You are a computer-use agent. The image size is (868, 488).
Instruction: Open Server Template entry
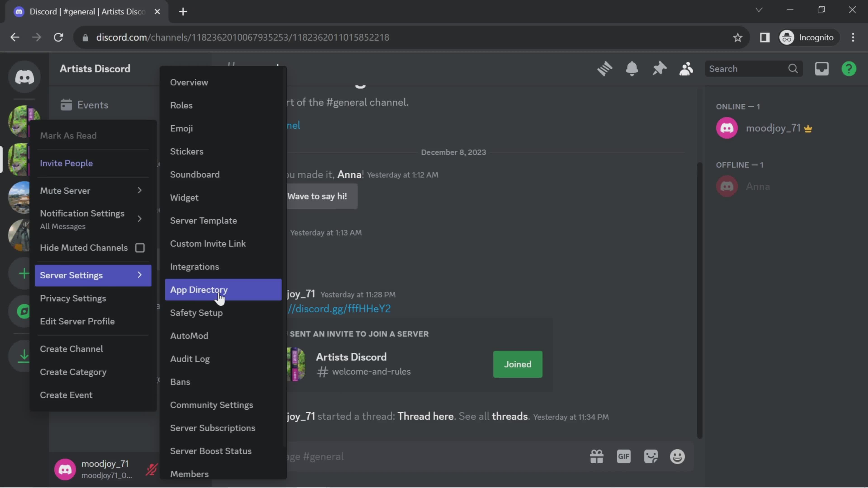223,221
